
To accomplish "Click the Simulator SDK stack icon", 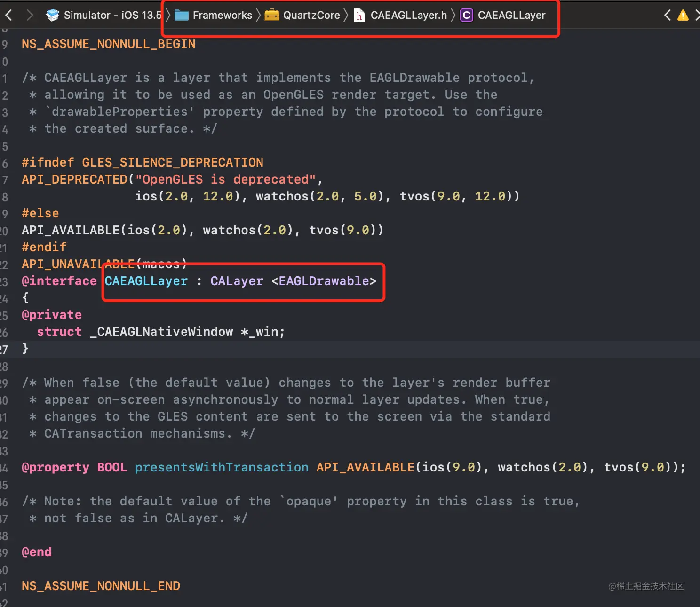I will pyautogui.click(x=52, y=15).
